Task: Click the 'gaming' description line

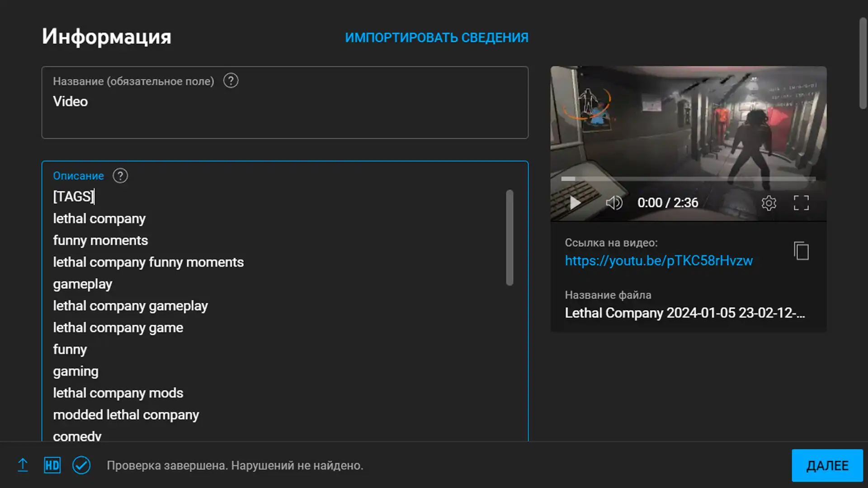Action: [75, 371]
